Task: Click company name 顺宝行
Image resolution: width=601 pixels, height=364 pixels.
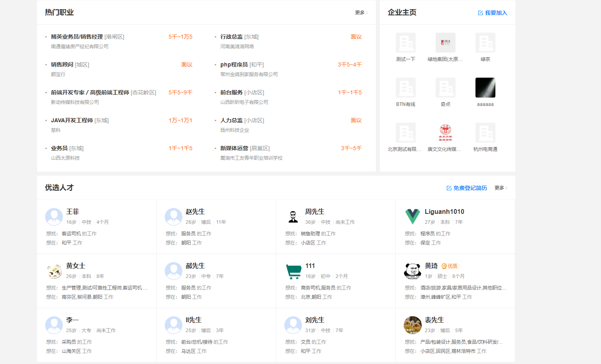Action: coord(58,74)
